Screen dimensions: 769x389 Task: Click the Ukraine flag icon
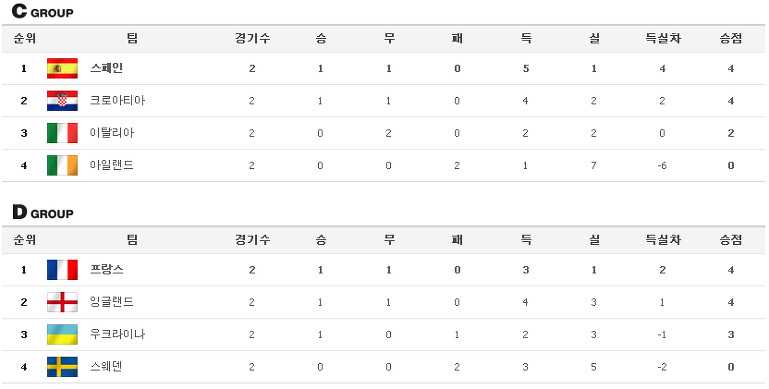click(x=62, y=335)
